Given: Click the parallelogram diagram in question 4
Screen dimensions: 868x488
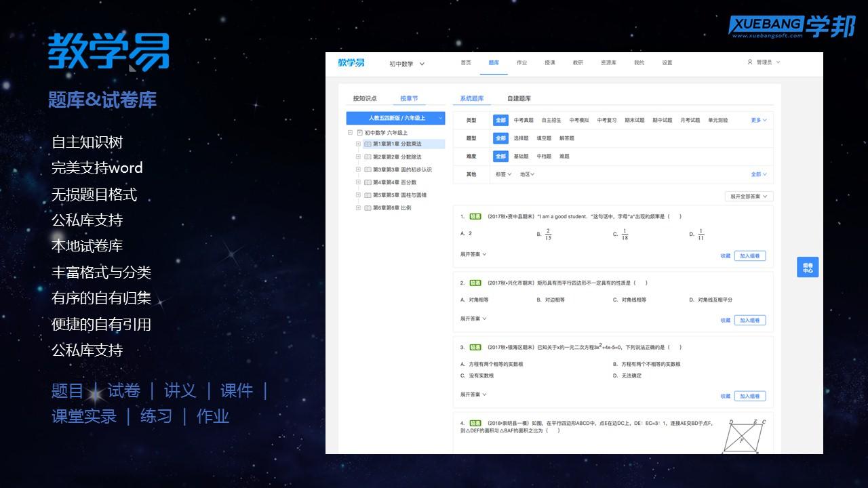Looking at the screenshot, I should pos(744,436).
